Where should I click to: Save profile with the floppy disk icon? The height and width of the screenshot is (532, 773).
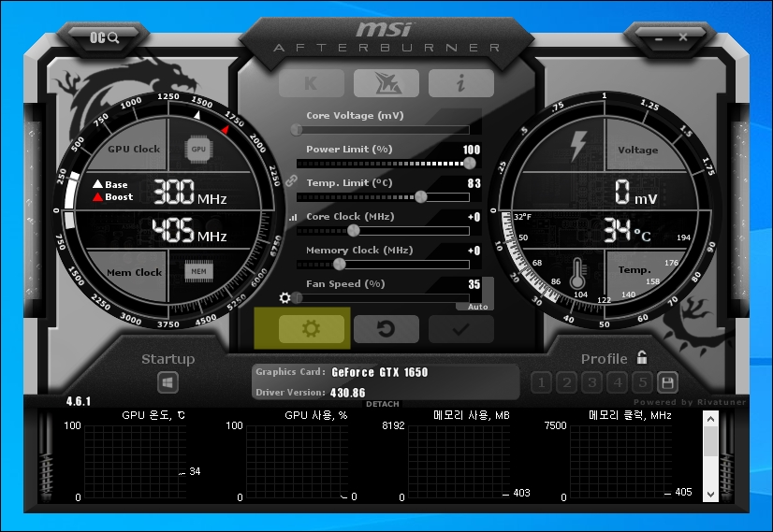coord(667,382)
